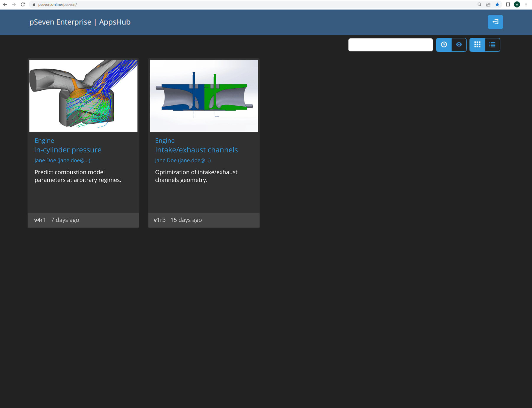532x408 pixels.
Task: Select the Engine tag on the In-cylinder pressure card
Action: (44, 141)
